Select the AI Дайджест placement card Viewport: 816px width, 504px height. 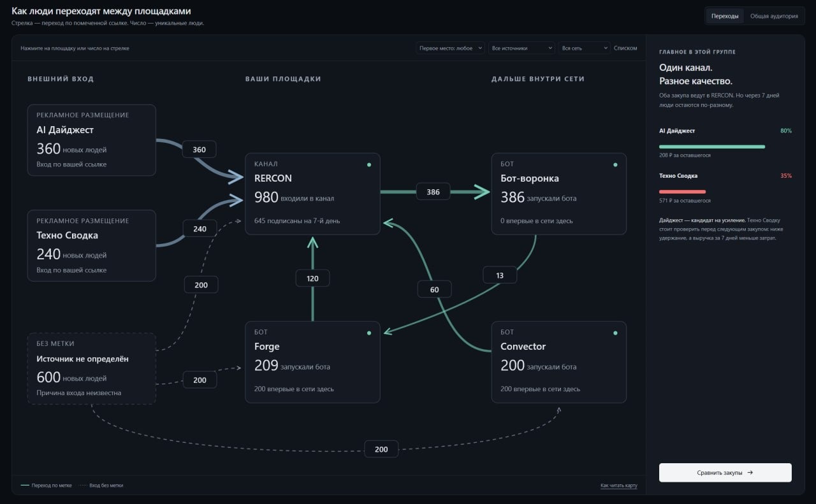point(92,140)
